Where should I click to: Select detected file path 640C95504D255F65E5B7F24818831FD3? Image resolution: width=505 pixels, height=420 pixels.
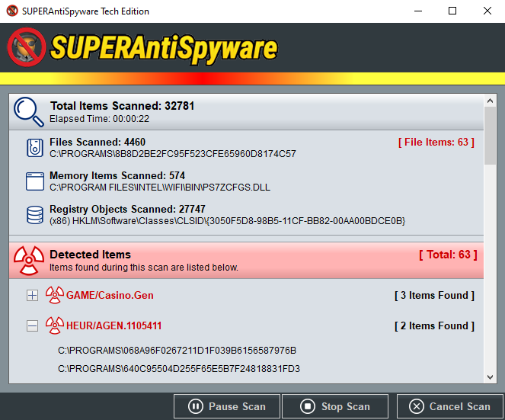pos(179,369)
